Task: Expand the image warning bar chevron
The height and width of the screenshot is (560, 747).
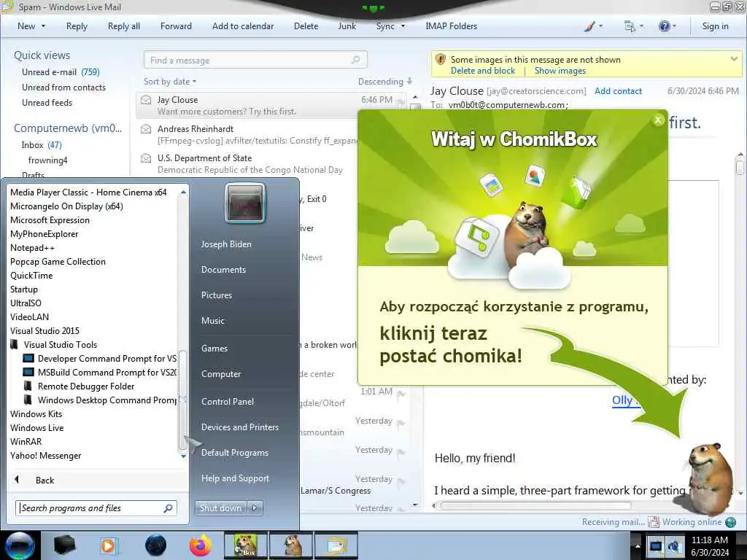Action: pyautogui.click(x=734, y=59)
